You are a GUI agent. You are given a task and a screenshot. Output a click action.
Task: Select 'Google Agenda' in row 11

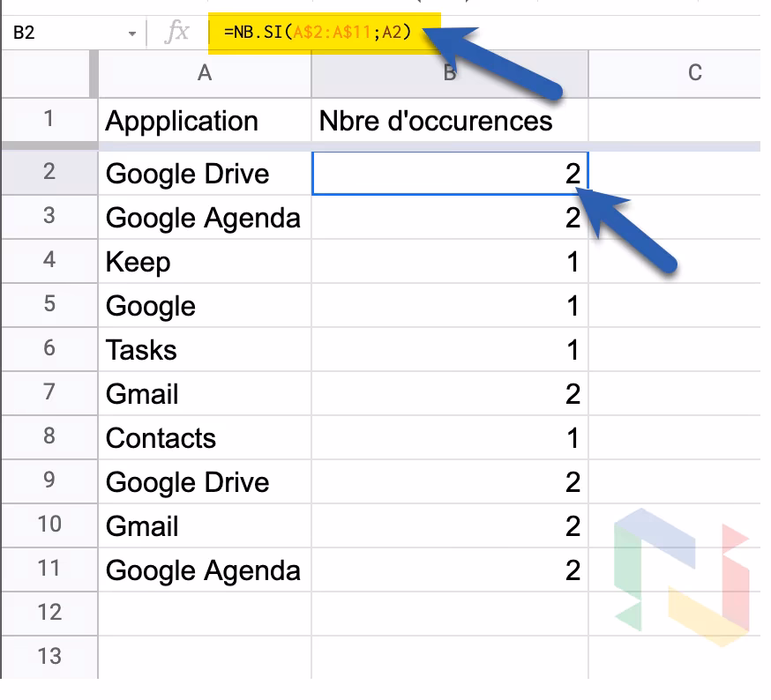click(x=205, y=570)
